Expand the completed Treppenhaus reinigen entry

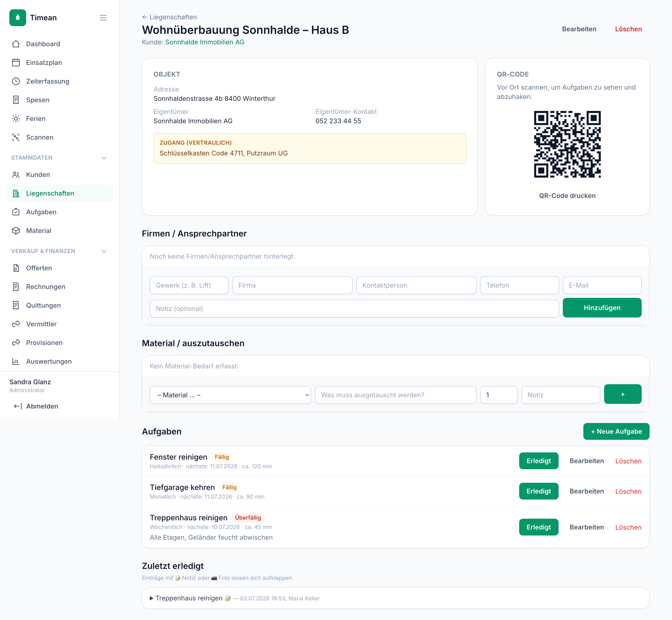396,598
